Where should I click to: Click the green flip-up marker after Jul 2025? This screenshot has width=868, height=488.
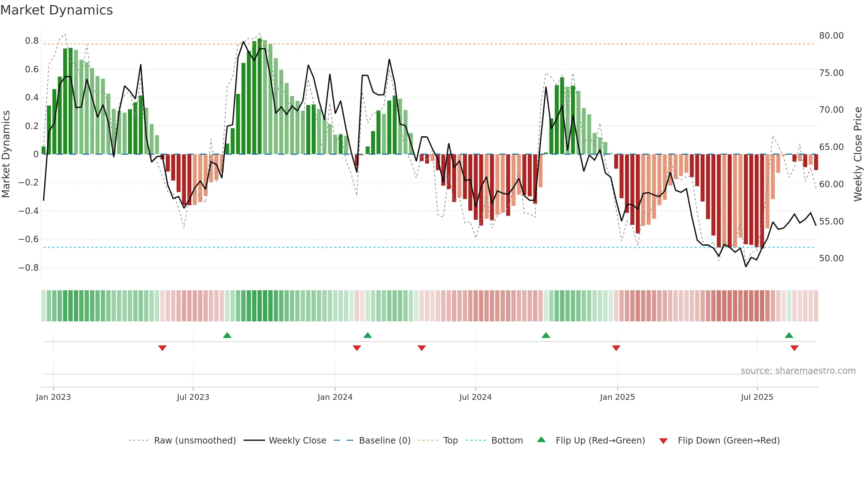pyautogui.click(x=789, y=335)
